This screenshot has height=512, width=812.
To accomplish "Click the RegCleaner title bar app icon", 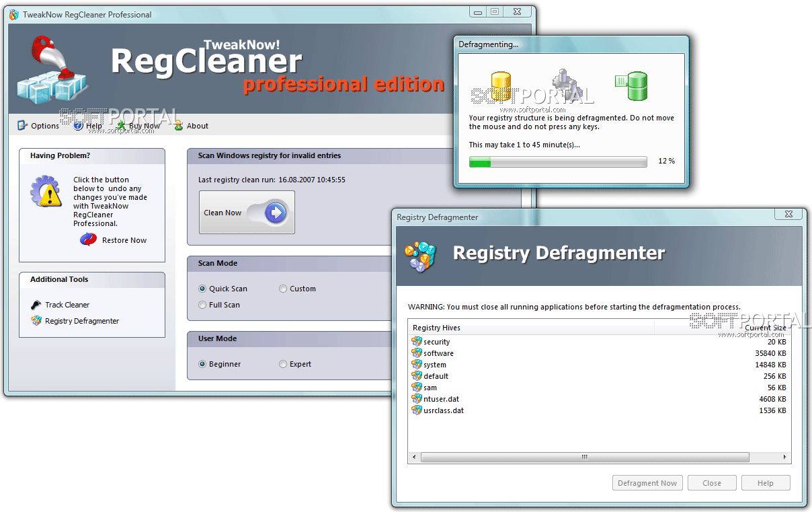I will pyautogui.click(x=13, y=15).
